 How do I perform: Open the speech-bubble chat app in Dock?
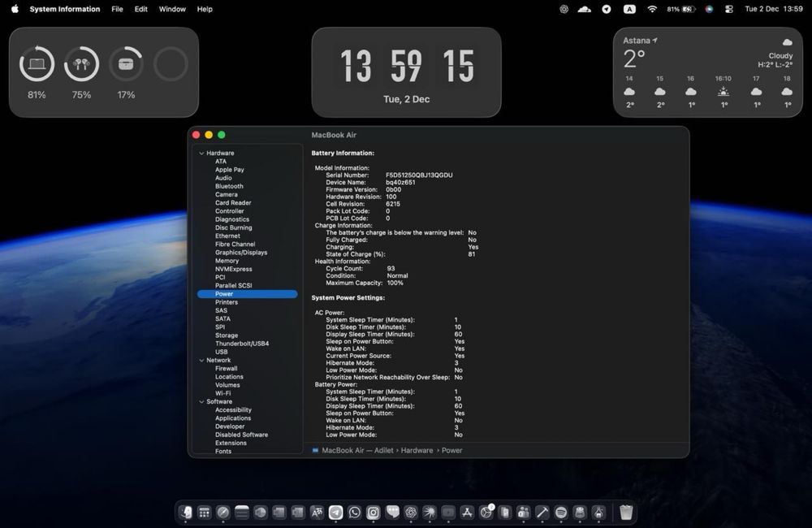392,513
